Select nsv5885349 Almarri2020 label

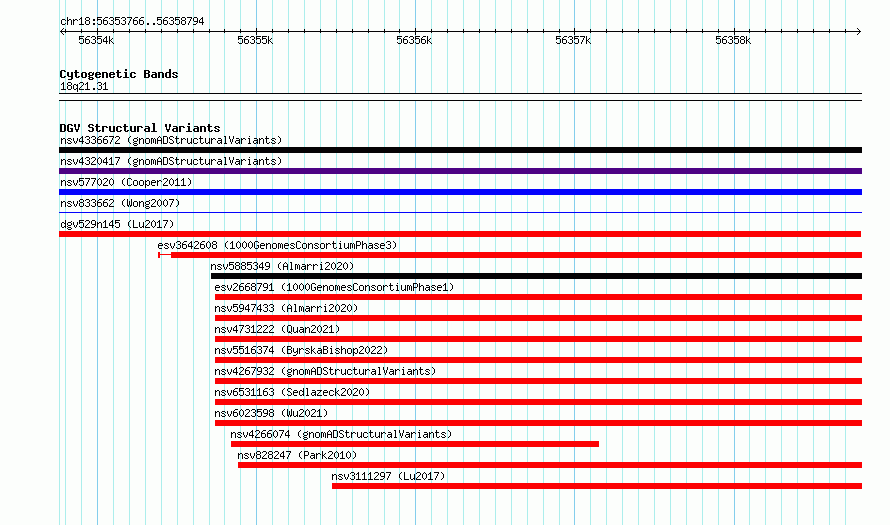(x=282, y=266)
